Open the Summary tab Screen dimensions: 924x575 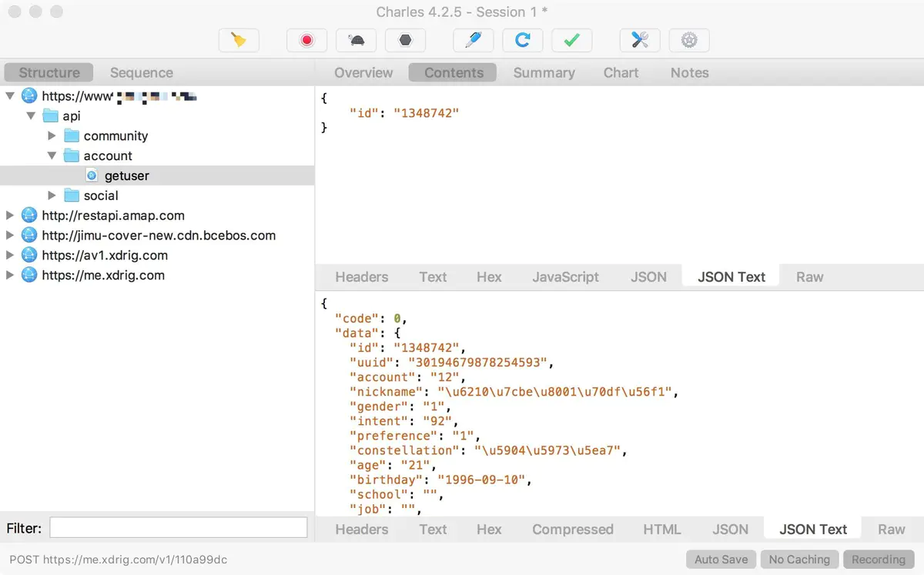tap(544, 72)
